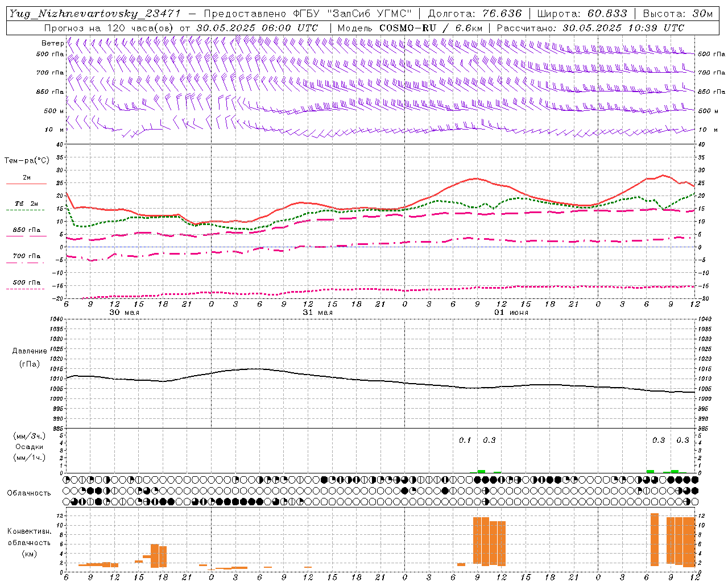Click the "700 гПа" temperature legend entry

(x=26, y=256)
